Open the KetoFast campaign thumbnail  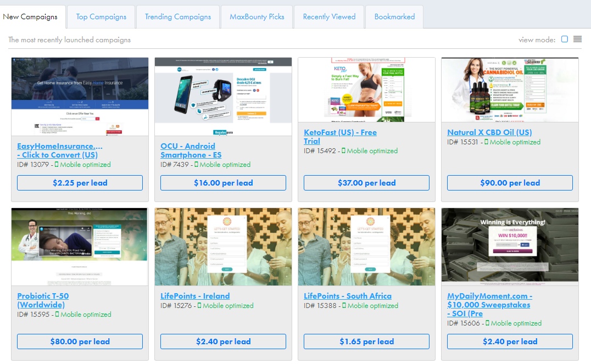pyautogui.click(x=366, y=89)
